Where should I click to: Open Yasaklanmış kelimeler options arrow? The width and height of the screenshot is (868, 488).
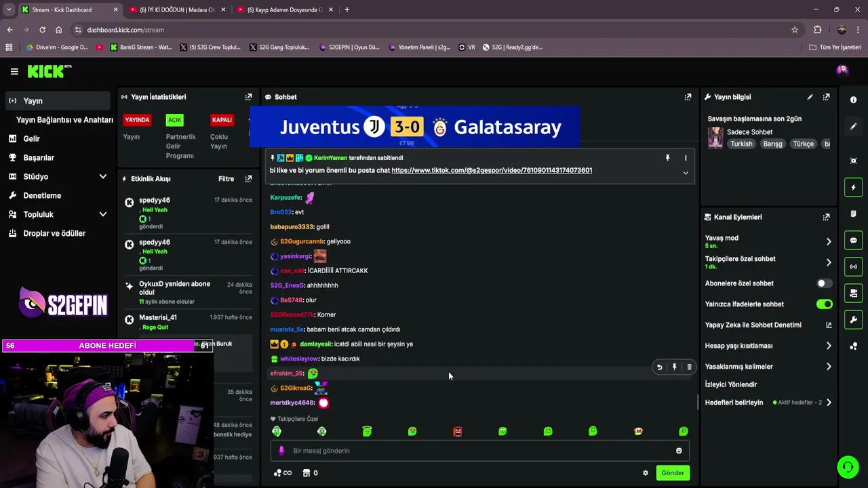[x=828, y=367]
